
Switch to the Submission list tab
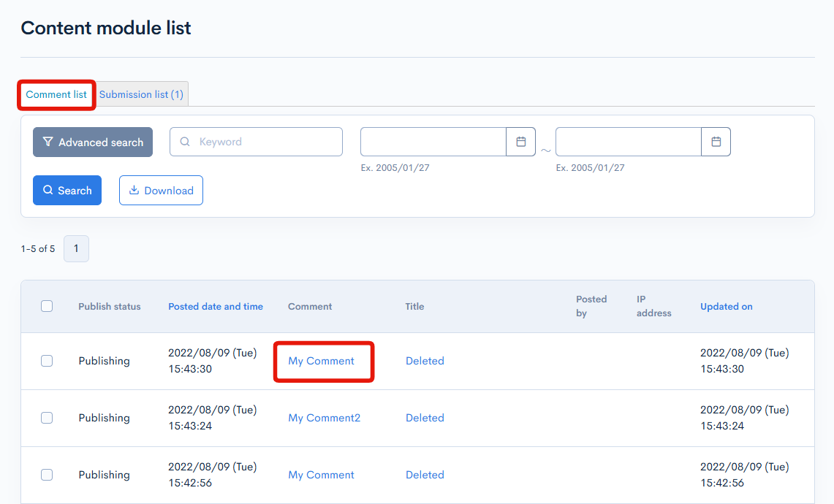click(141, 93)
